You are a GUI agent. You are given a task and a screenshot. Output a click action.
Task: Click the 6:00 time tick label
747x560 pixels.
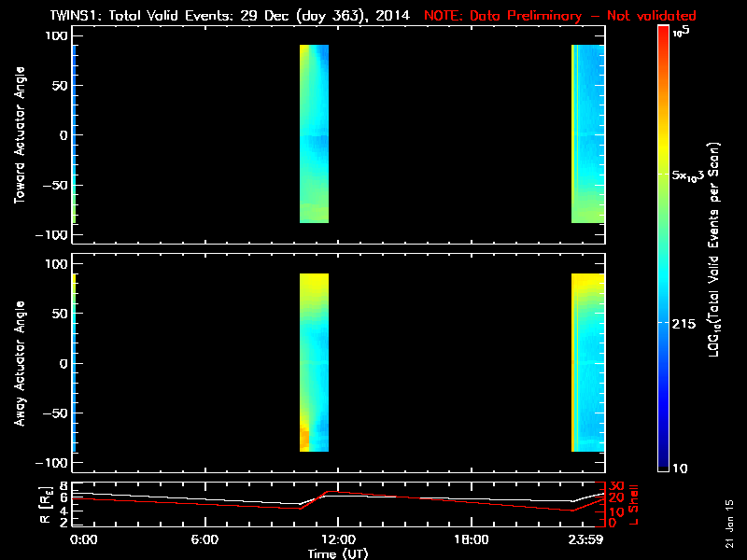click(x=204, y=539)
